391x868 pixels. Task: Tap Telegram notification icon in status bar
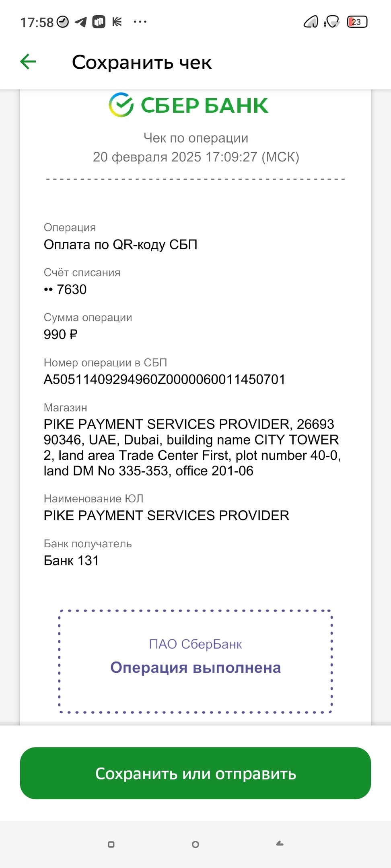pos(81,22)
